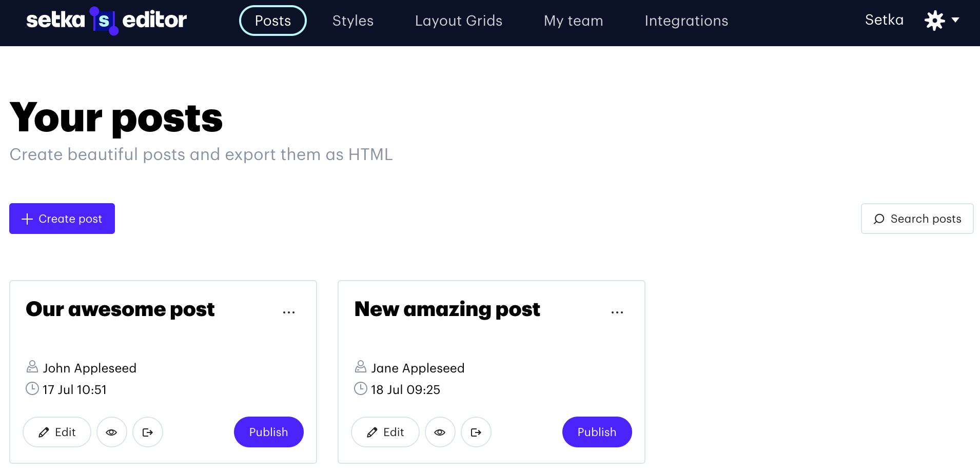This screenshot has width=980, height=472.
Task: Click Create post button
Action: coord(62,219)
